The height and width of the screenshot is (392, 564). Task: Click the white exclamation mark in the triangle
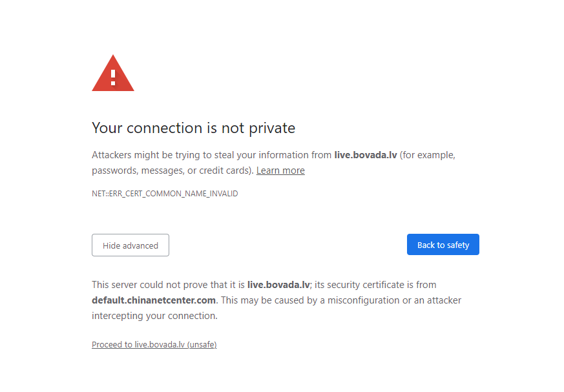click(113, 77)
